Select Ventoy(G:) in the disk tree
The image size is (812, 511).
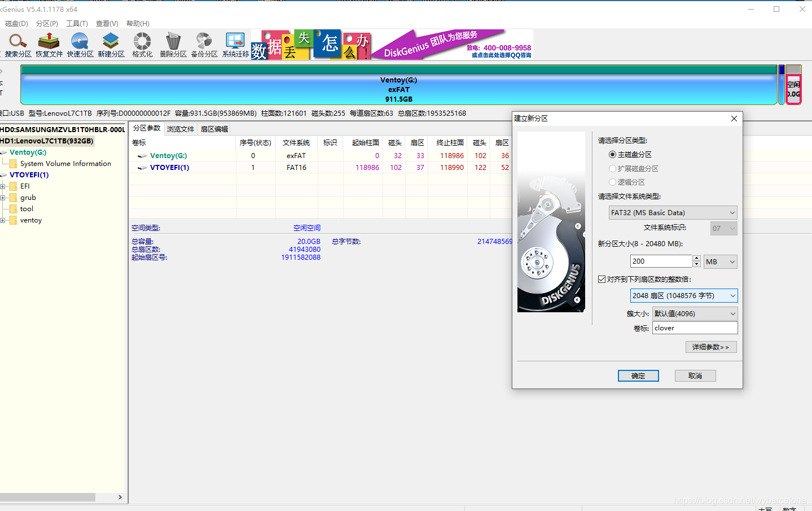(x=28, y=152)
